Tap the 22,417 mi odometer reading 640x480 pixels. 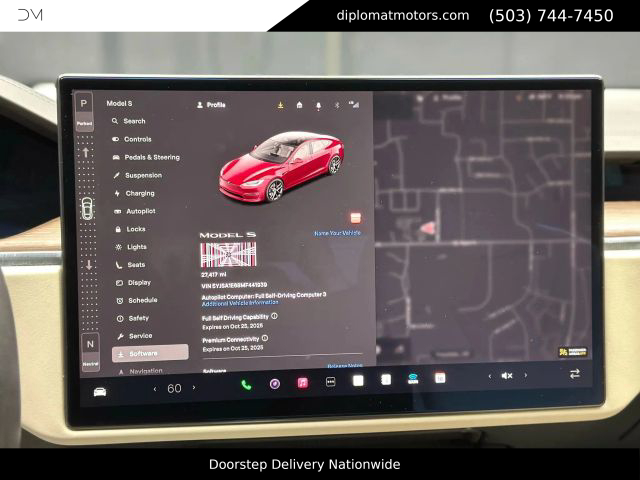click(x=213, y=275)
